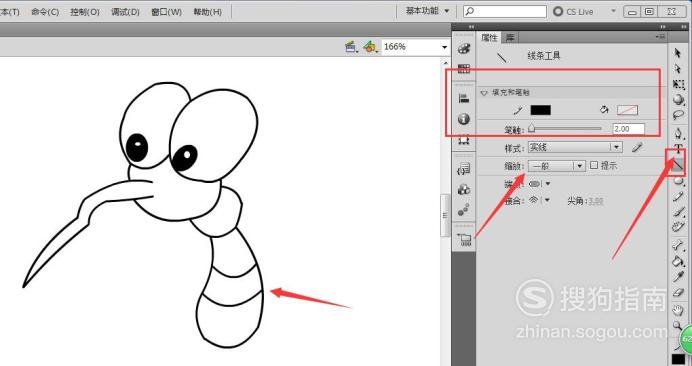
Task: Select the Line tool in the toolbox
Action: [677, 164]
